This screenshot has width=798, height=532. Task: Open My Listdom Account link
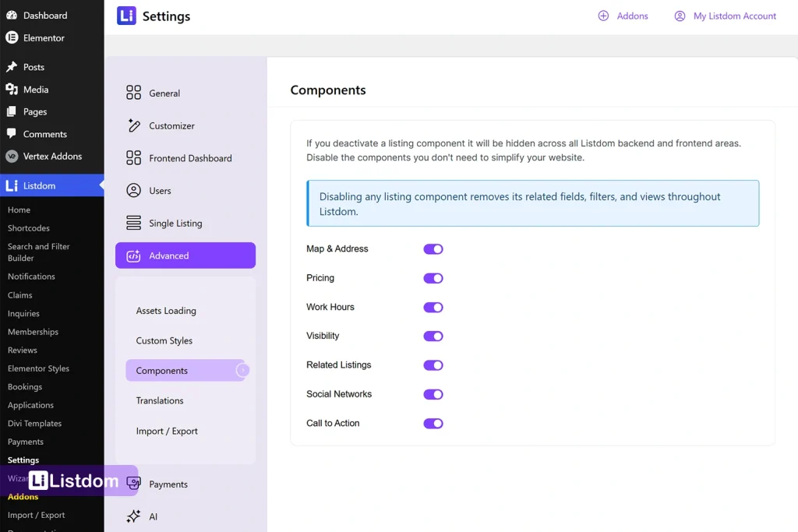[734, 16]
